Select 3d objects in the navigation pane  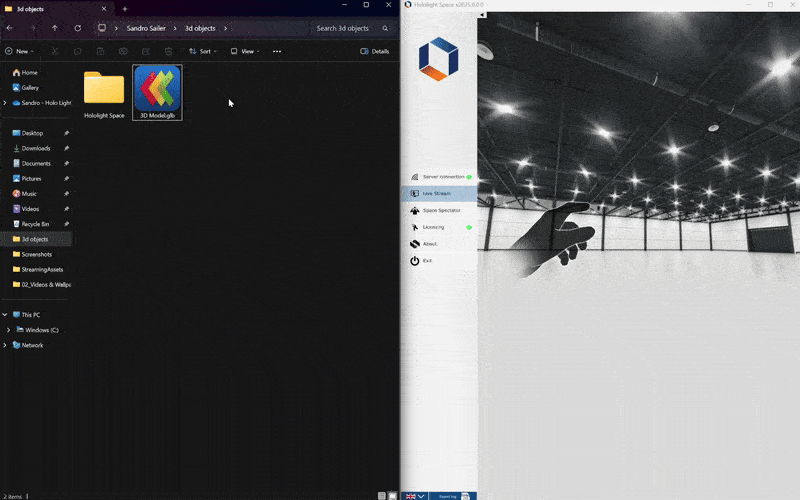36,239
